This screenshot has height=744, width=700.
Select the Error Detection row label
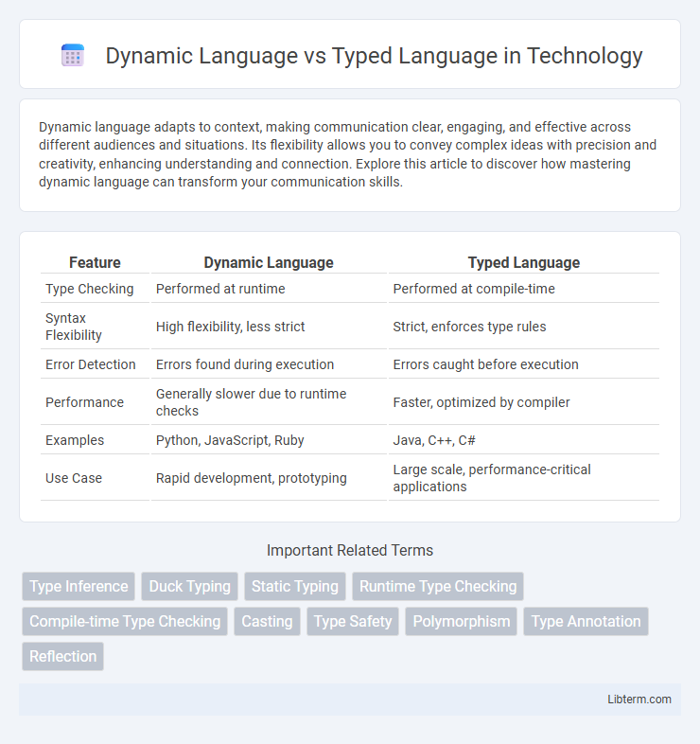[91, 364]
